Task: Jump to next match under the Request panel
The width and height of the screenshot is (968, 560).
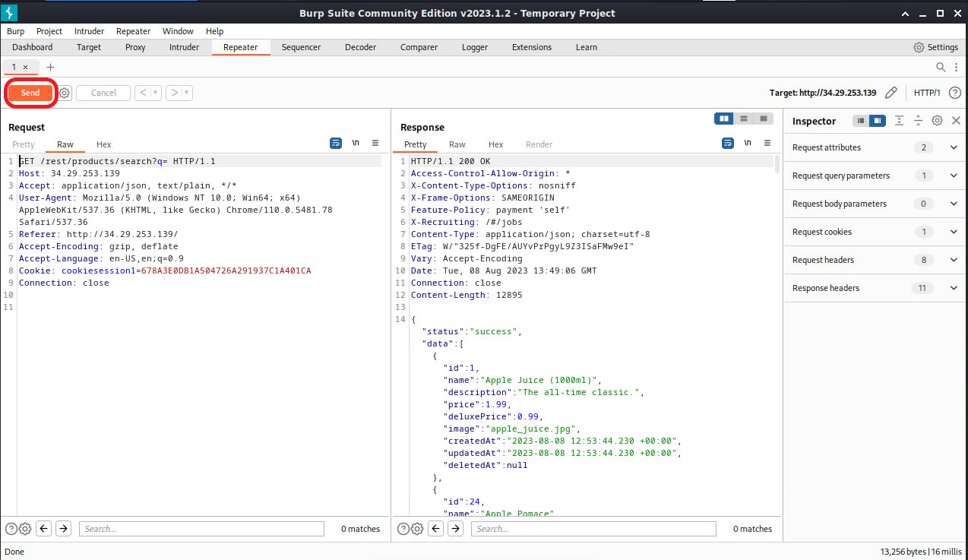Action: coord(64,529)
